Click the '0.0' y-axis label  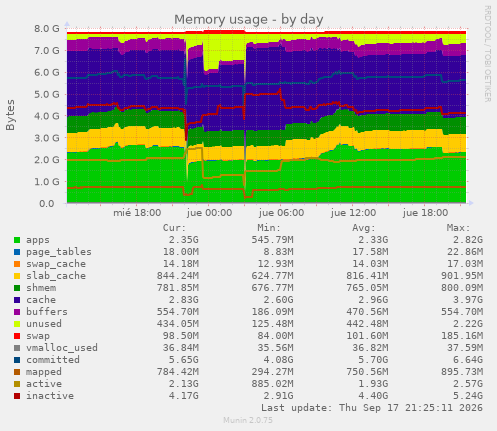(47, 204)
